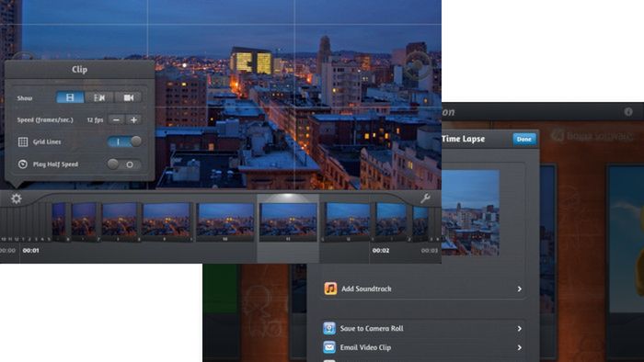Select the film frame Show mode
644x362 pixels.
point(70,97)
